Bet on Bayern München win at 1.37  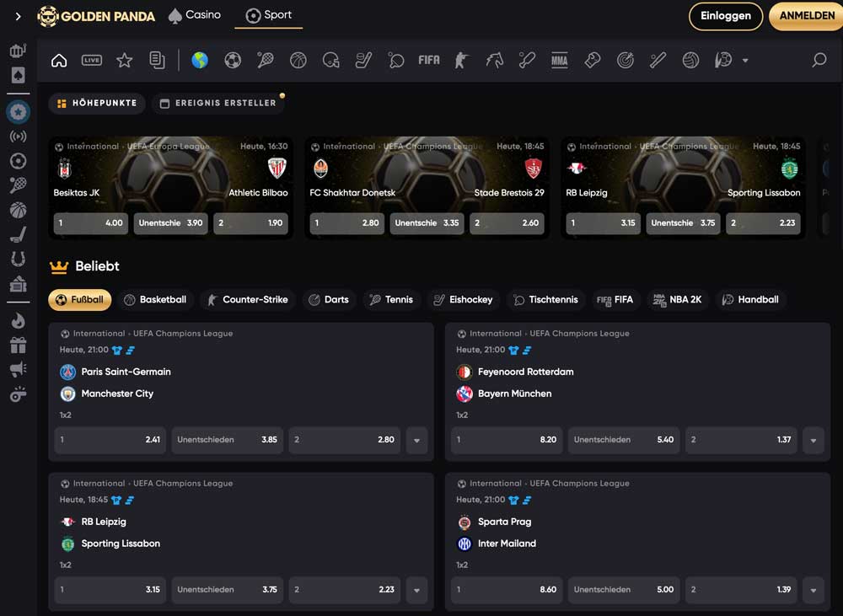(x=741, y=440)
